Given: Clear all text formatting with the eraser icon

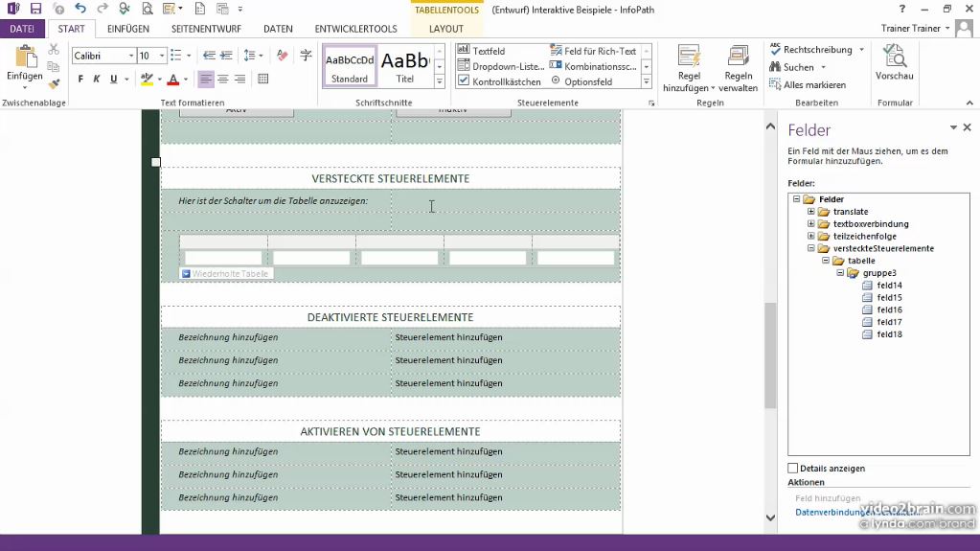Looking at the screenshot, I should tap(283, 56).
